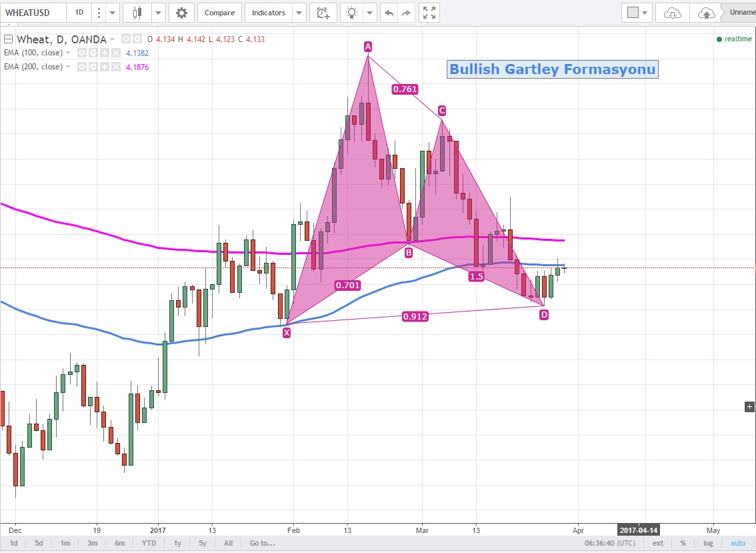Collapse the Wheat legend box
The height and width of the screenshot is (553, 756).
9,39
